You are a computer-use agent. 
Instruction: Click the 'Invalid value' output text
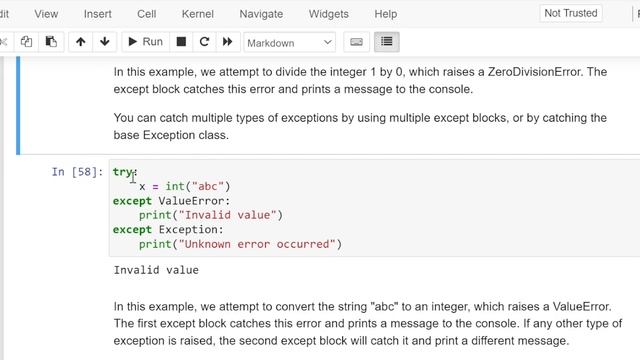click(x=156, y=270)
